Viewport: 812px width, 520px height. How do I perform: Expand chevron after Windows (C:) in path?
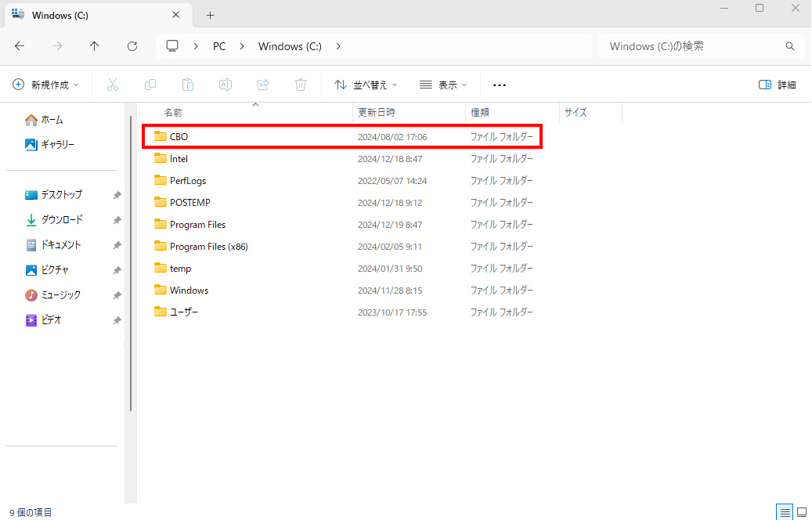(338, 46)
